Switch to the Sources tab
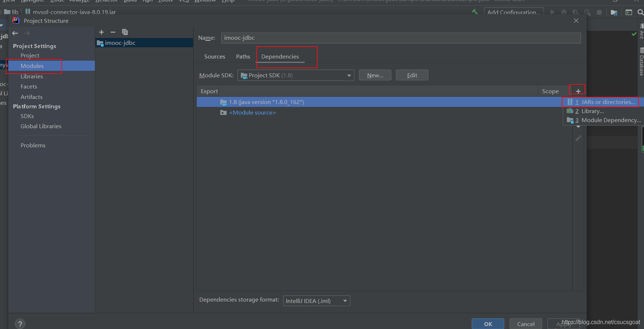Screen dimensions: 644x329 (x=215, y=57)
